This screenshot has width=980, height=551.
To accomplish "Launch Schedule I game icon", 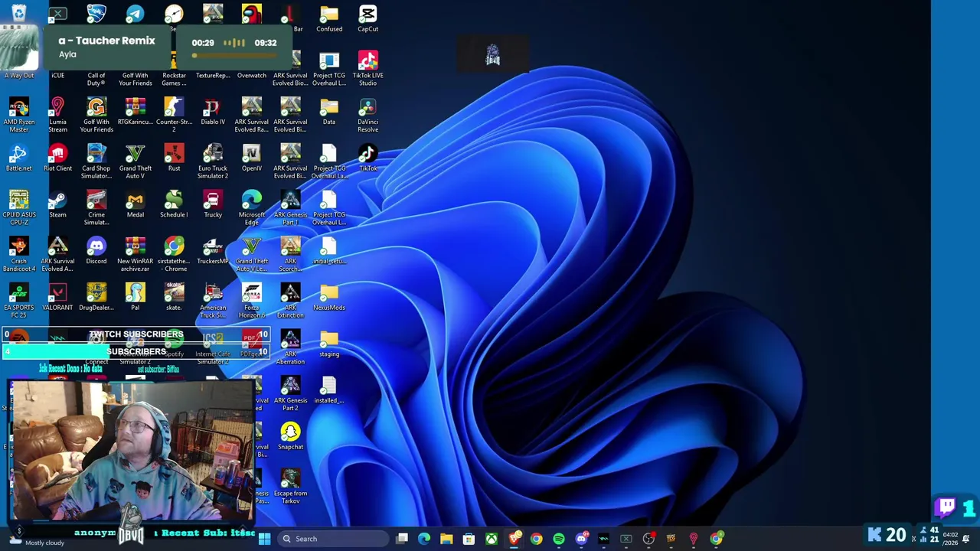I will pyautogui.click(x=174, y=204).
